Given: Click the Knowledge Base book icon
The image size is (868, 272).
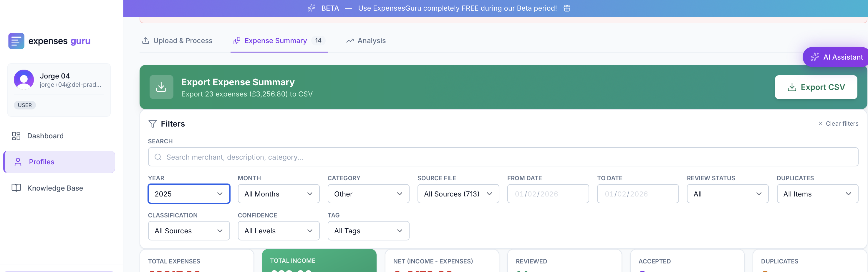Looking at the screenshot, I should (x=16, y=188).
